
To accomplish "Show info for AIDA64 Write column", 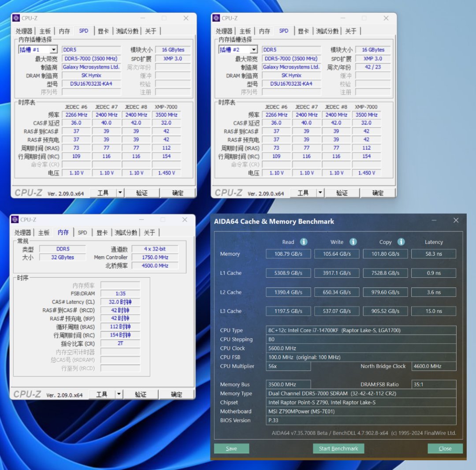I will pyautogui.click(x=353, y=242).
